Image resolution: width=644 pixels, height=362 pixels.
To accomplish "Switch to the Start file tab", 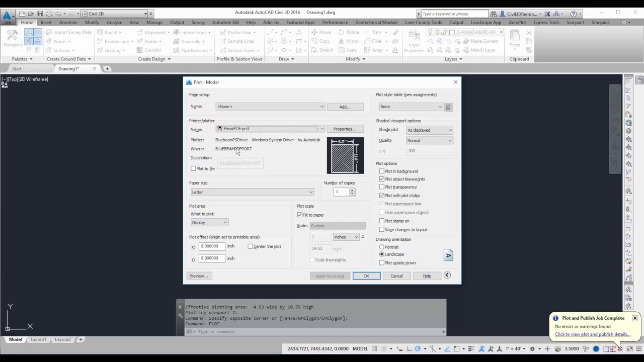I will pyautogui.click(x=17, y=69).
